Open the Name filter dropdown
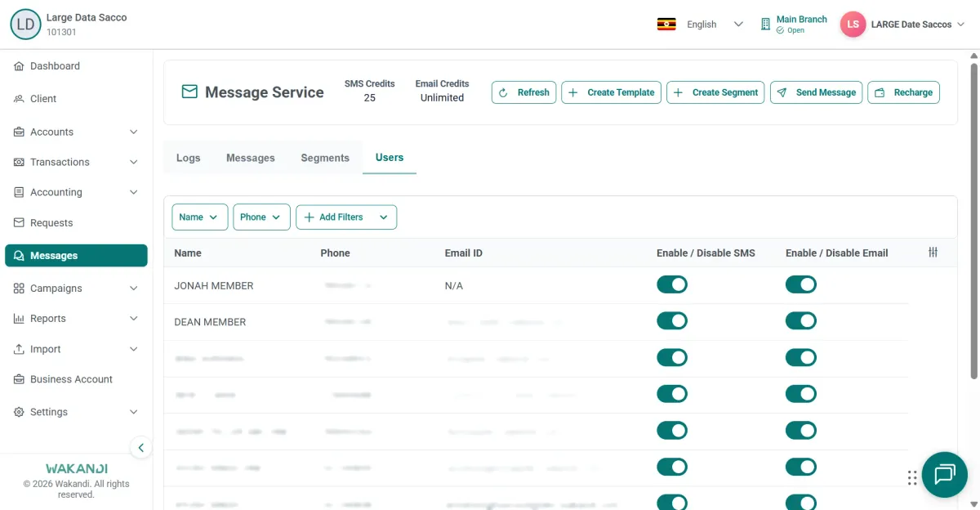 [x=199, y=217]
